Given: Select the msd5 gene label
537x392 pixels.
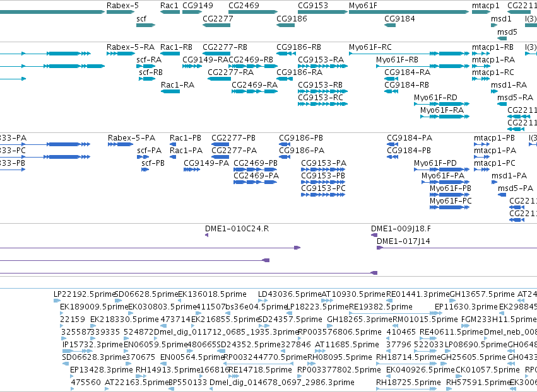Looking at the screenshot, I should [507, 32].
